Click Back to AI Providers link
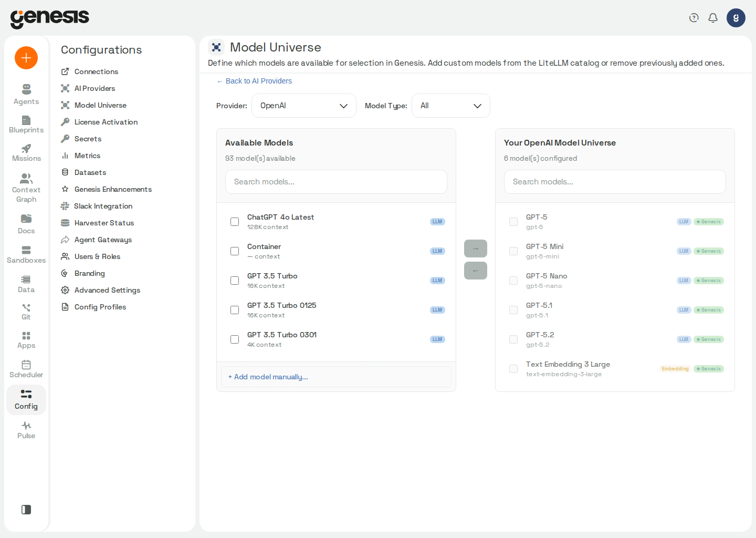 click(254, 81)
